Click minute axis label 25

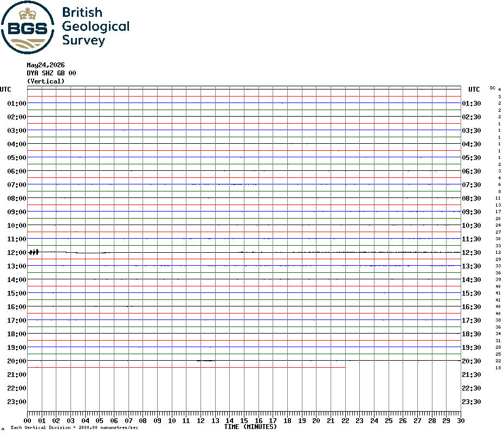(x=389, y=420)
